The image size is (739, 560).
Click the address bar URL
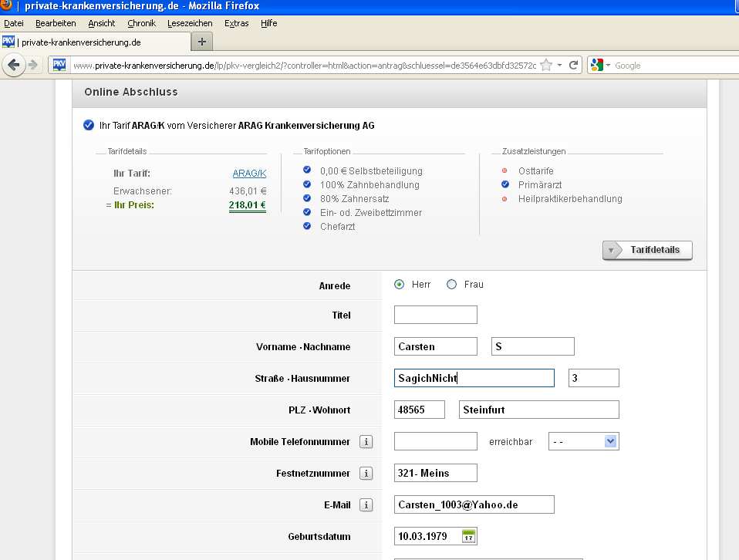(305, 66)
